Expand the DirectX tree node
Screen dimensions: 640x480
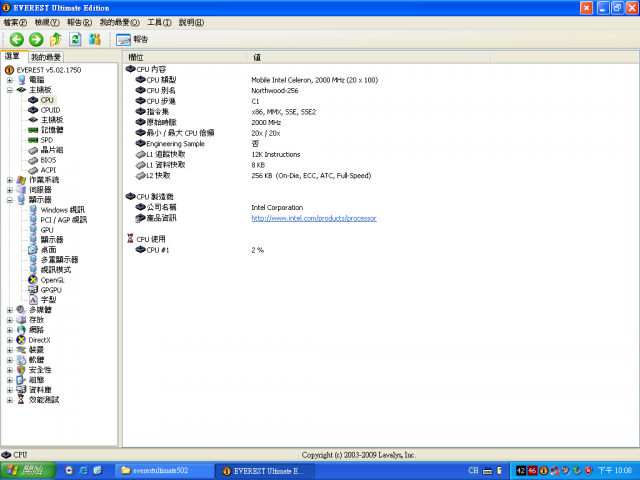click(x=9, y=340)
